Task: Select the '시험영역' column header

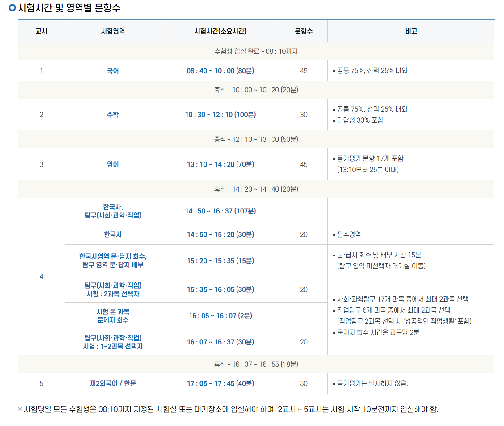Action: 113,31
